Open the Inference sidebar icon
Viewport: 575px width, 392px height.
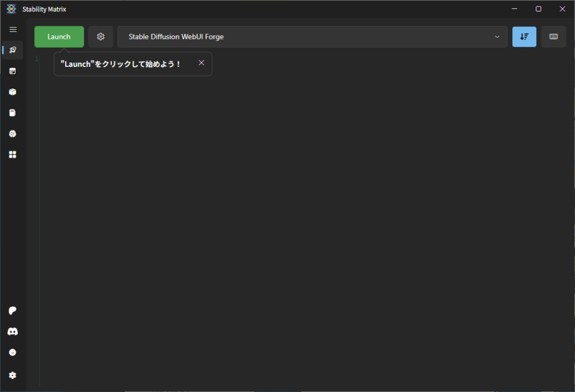(12, 71)
